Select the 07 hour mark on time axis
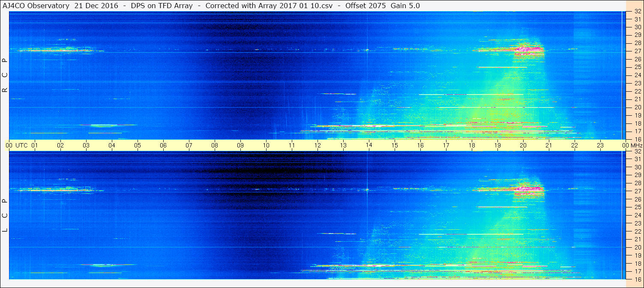This screenshot has width=644, height=288. pyautogui.click(x=189, y=145)
